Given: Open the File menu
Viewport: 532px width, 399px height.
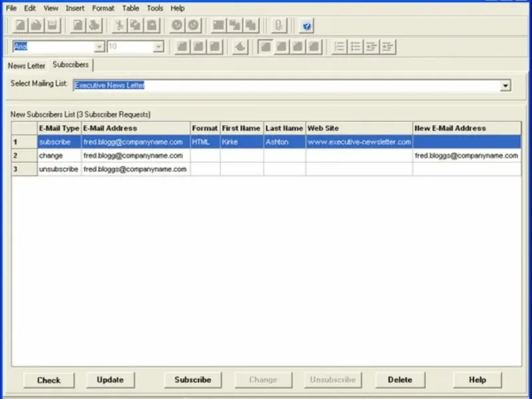Looking at the screenshot, I should 11,8.
